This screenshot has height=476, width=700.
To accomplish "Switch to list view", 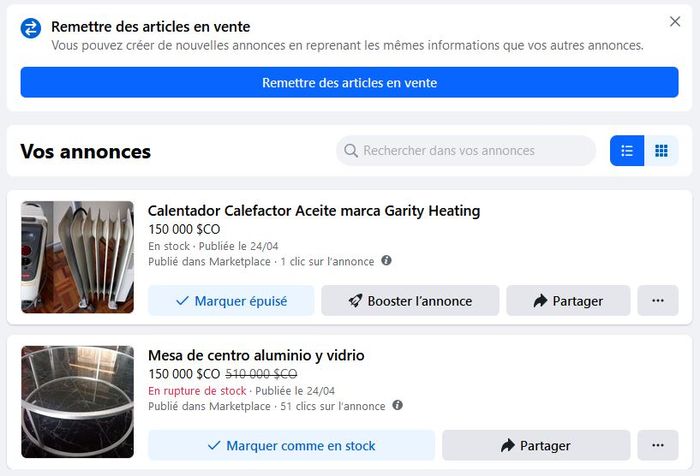I will (x=627, y=151).
